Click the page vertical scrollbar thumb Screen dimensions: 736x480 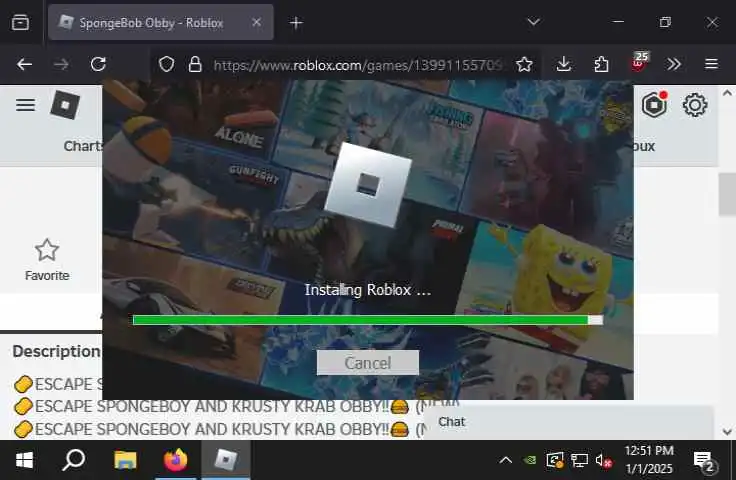727,194
